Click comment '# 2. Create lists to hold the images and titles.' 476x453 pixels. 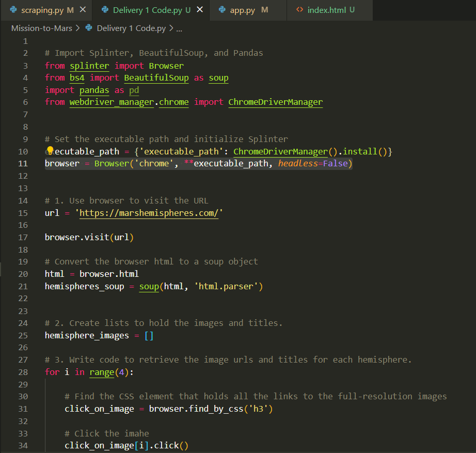(x=164, y=323)
